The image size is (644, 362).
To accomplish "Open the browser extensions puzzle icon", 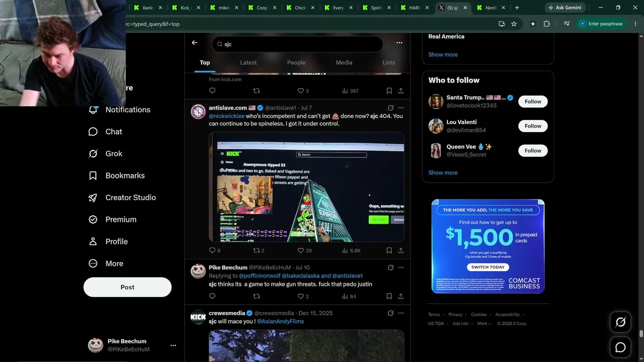I will 546,24.
